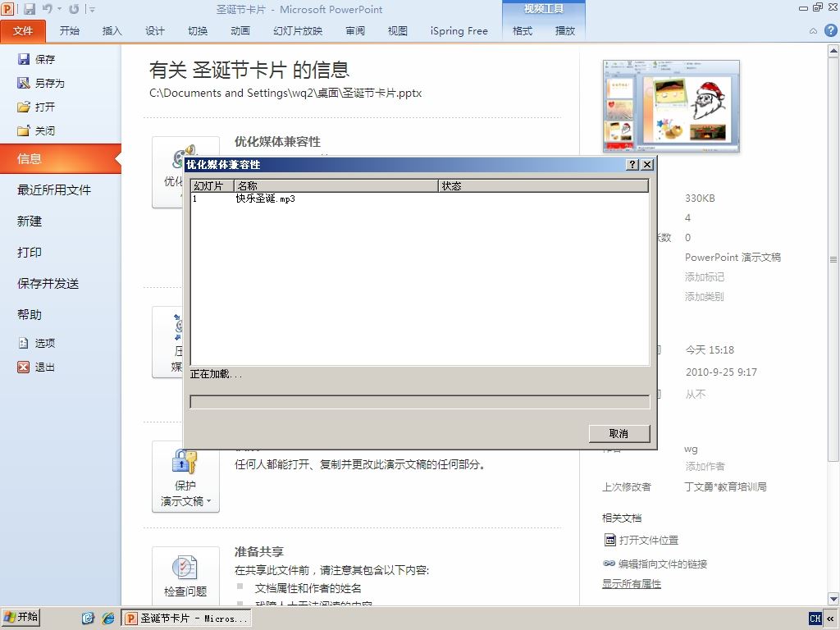The width and height of the screenshot is (840, 630).
Task: Click the file path text under the title
Action: click(x=285, y=94)
